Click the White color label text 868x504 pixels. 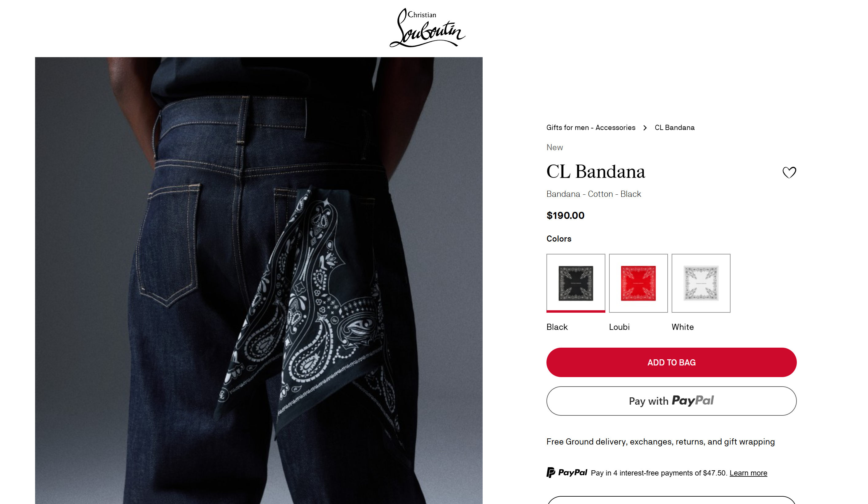pos(682,327)
